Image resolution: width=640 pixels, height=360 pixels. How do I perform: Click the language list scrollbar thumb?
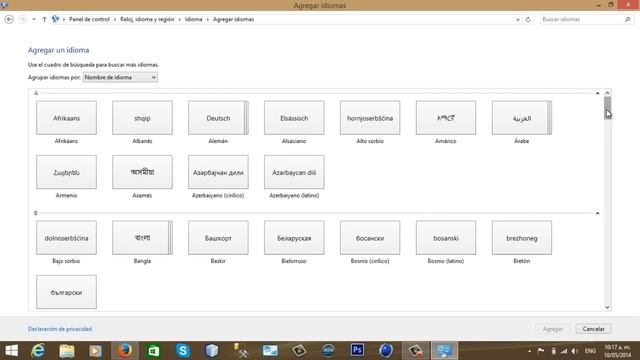pyautogui.click(x=607, y=108)
